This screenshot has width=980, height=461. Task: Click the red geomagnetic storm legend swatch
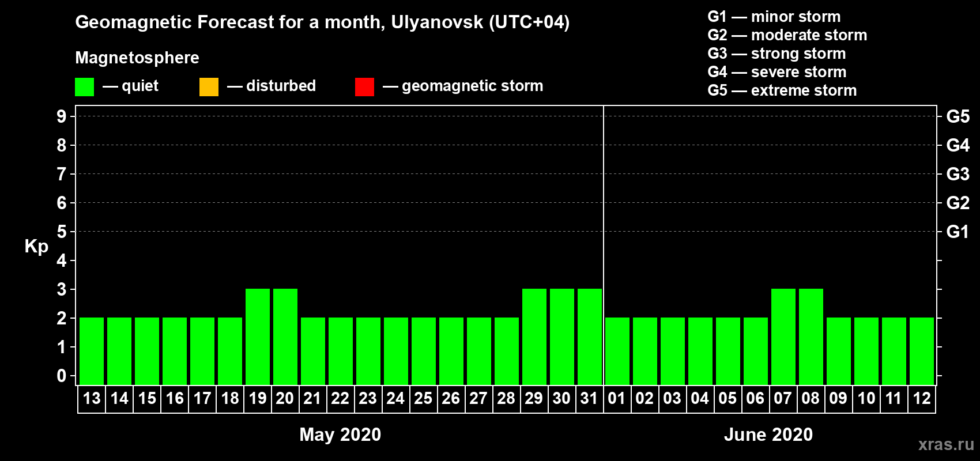coord(364,87)
